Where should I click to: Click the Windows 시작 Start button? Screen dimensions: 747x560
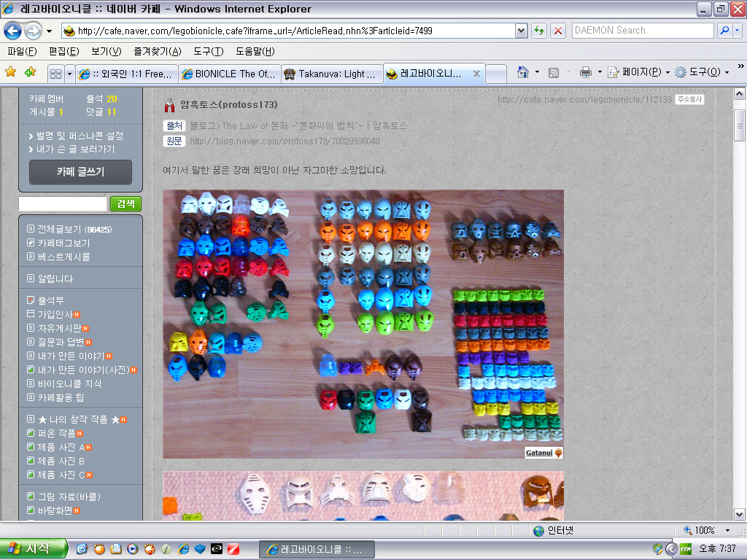click(x=32, y=549)
